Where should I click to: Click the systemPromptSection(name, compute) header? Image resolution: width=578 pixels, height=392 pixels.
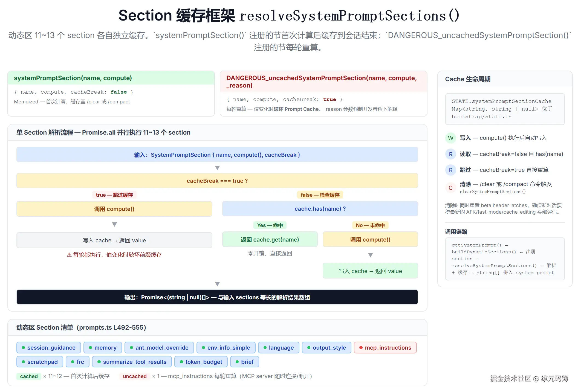pos(73,78)
